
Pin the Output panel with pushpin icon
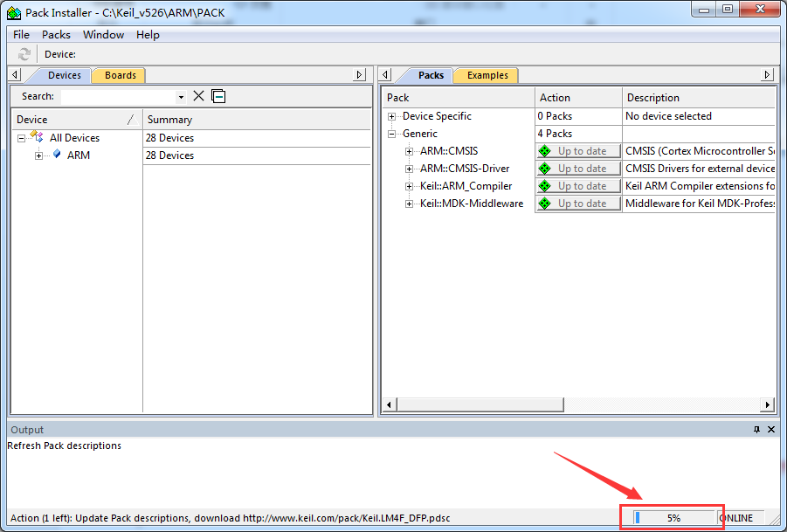757,430
